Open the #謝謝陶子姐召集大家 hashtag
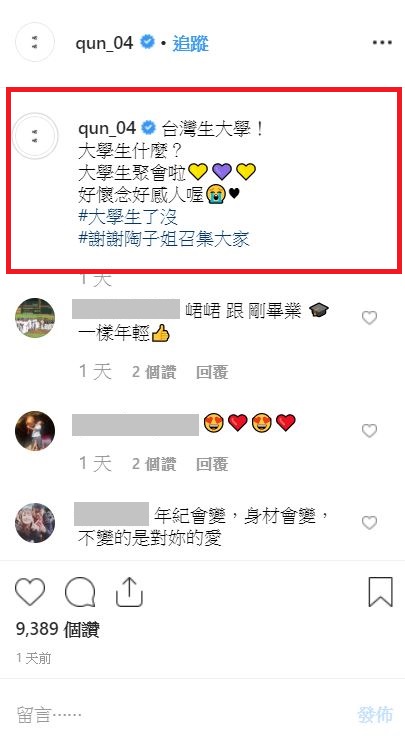Image resolution: width=405 pixels, height=745 pixels. click(164, 239)
